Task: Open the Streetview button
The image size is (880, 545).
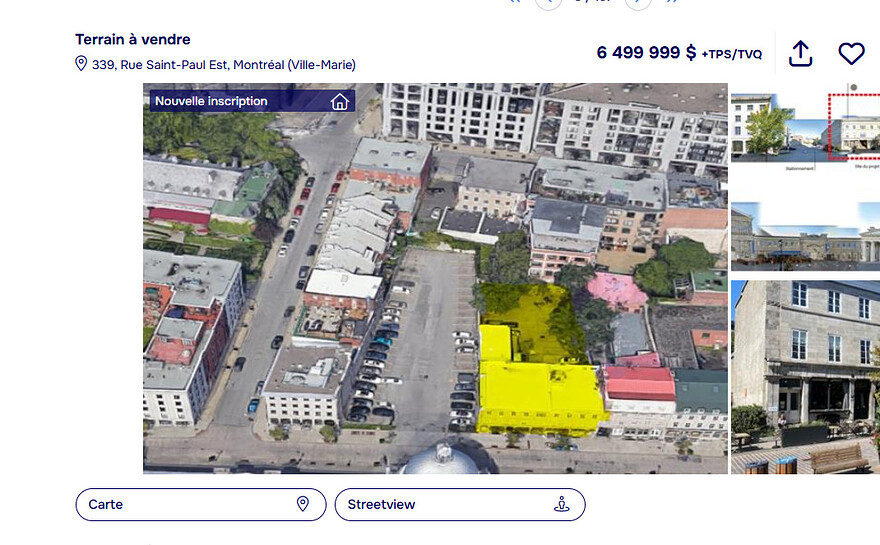Action: tap(460, 504)
